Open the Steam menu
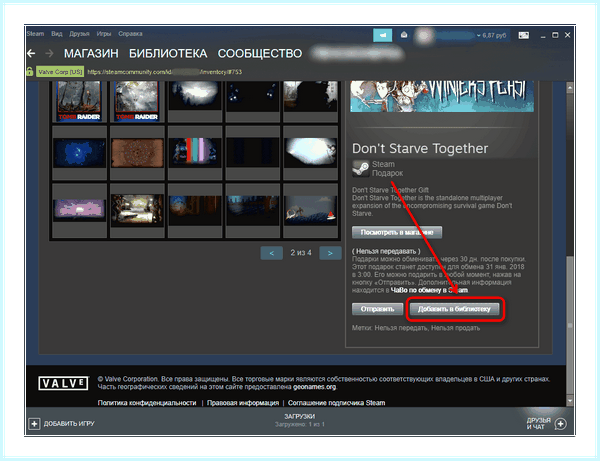 [x=35, y=34]
